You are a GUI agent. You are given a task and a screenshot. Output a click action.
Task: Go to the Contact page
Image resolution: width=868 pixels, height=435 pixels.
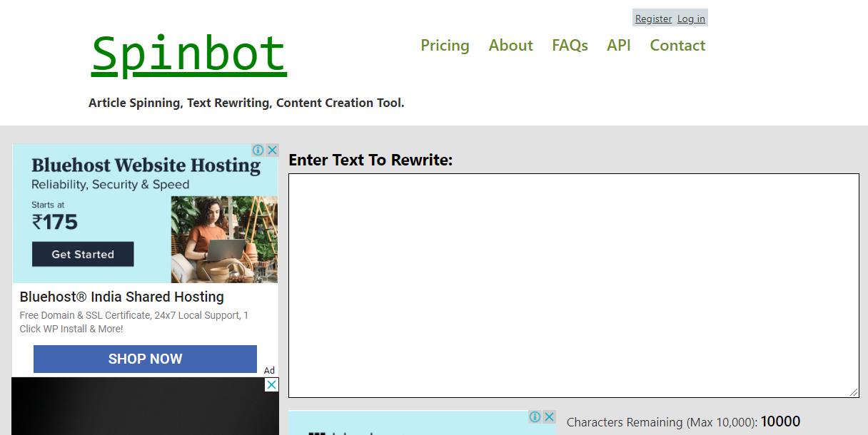tap(677, 46)
